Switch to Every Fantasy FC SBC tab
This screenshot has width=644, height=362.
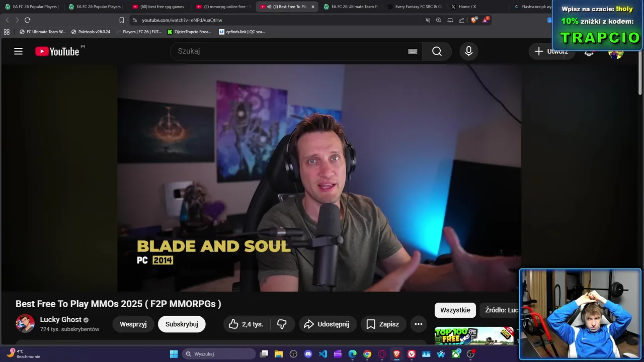[414, 7]
